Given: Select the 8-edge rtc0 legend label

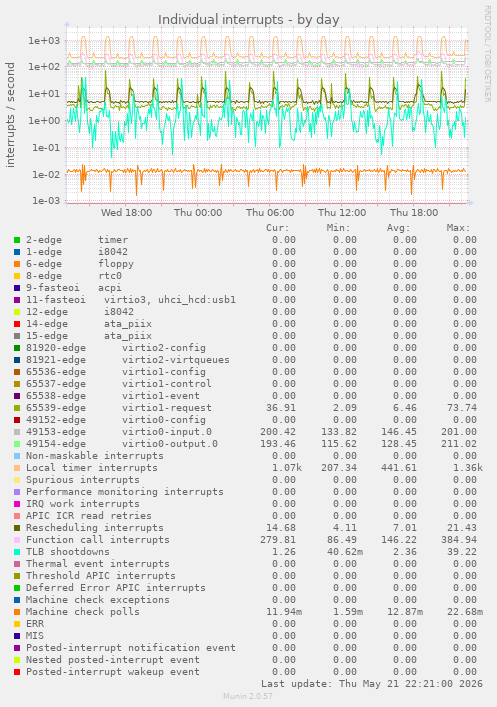Looking at the screenshot, I should [74, 276].
